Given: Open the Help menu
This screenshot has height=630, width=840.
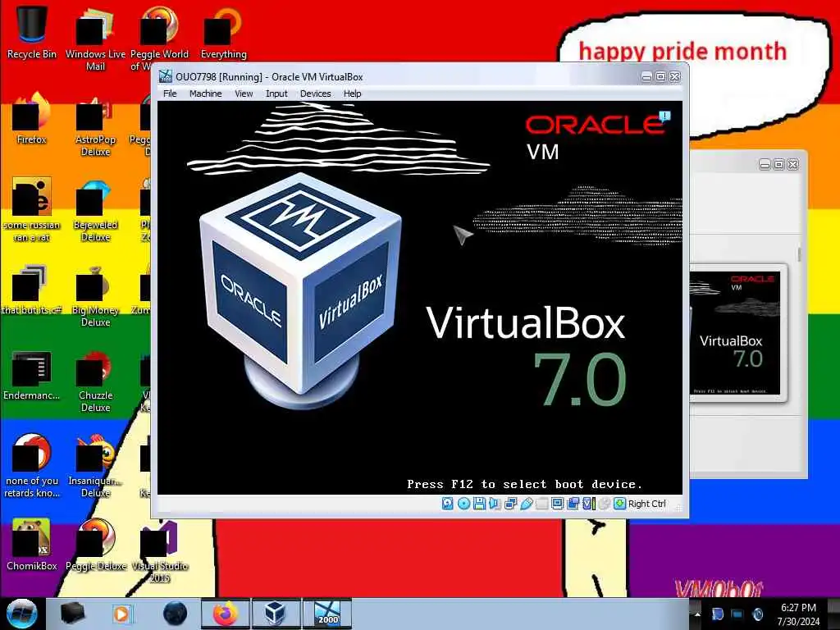Looking at the screenshot, I should [x=353, y=94].
